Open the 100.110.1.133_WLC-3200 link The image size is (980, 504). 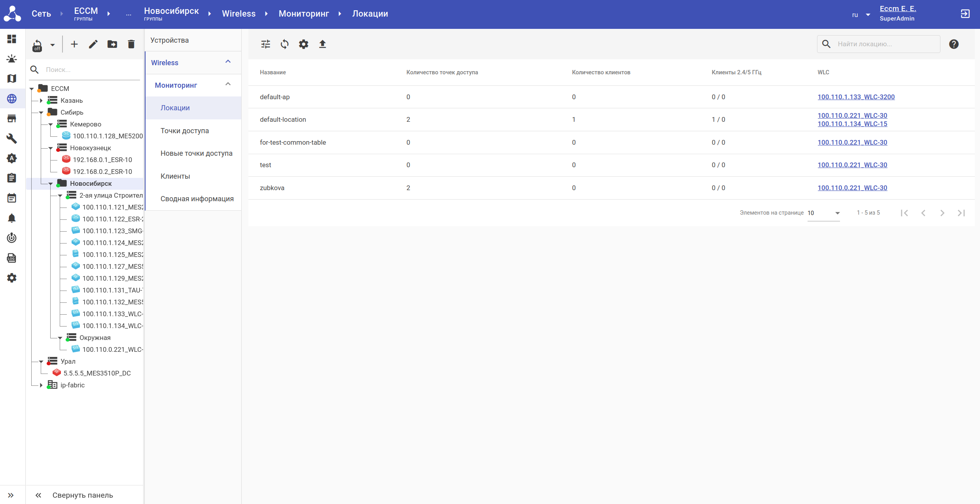click(856, 97)
